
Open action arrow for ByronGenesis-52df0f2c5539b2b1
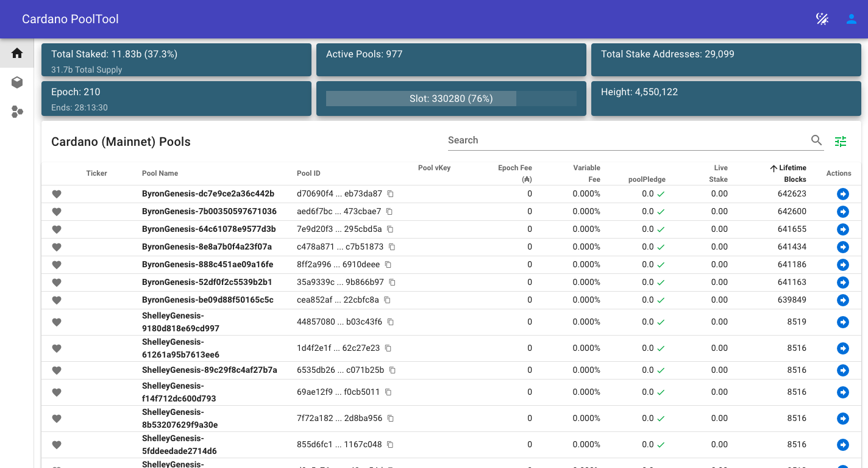point(843,283)
